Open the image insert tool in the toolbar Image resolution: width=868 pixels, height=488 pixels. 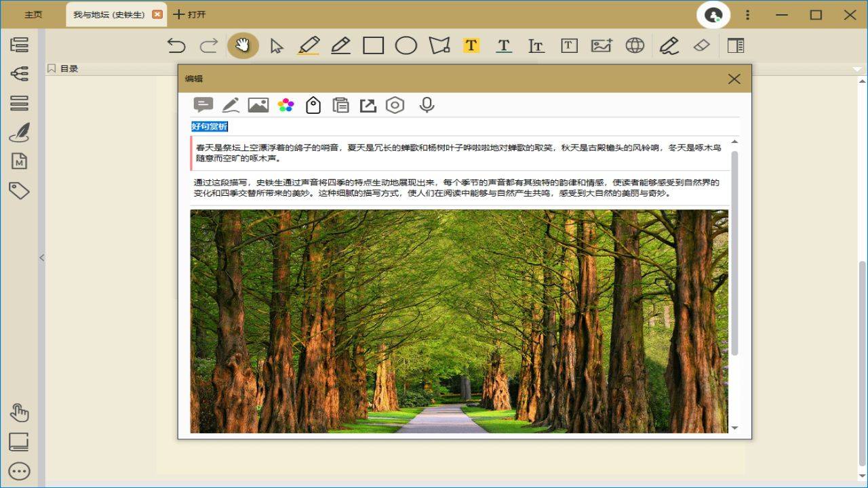point(601,45)
